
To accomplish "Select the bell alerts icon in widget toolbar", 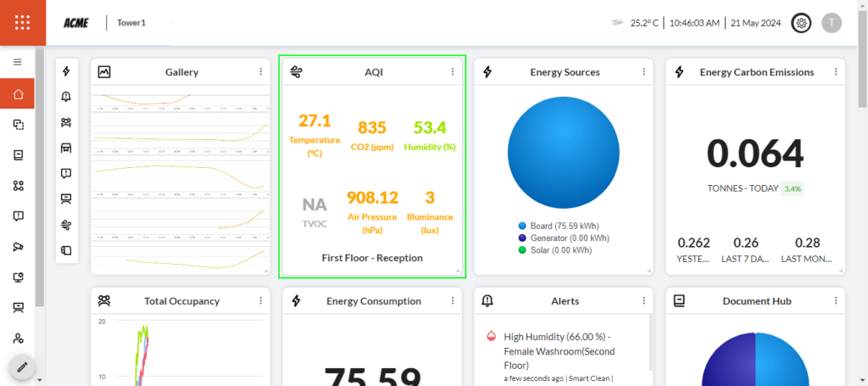I will 66,97.
